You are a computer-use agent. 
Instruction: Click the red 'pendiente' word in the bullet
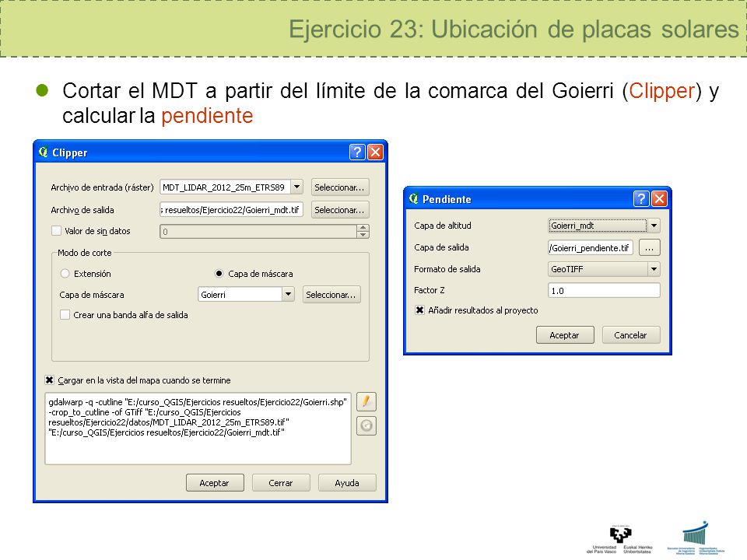click(207, 116)
